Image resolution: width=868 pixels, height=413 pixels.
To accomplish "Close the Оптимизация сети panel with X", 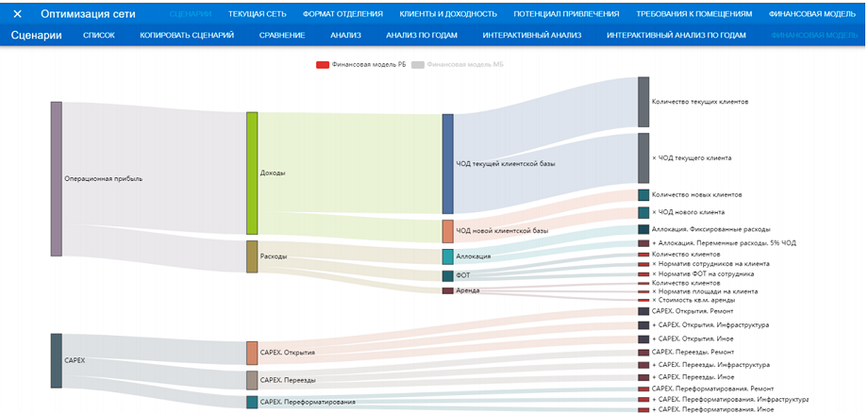I will tap(17, 14).
